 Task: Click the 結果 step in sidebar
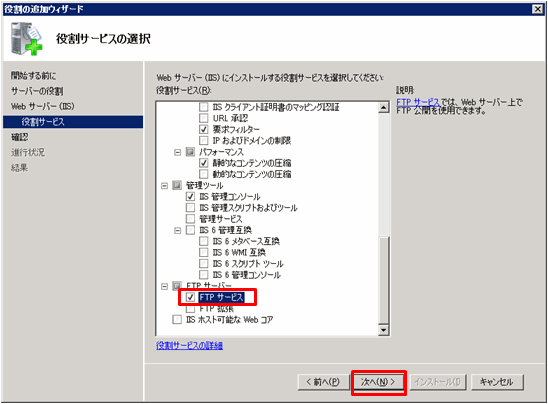tap(19, 168)
